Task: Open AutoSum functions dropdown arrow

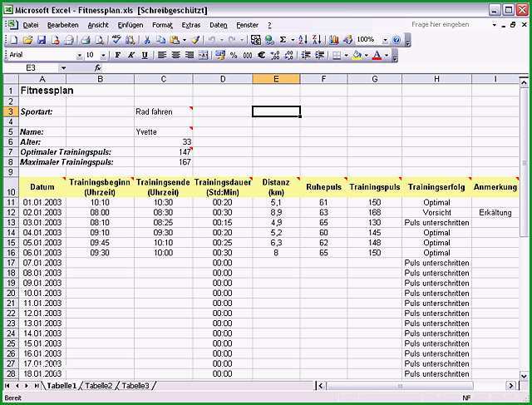Action: (x=293, y=40)
